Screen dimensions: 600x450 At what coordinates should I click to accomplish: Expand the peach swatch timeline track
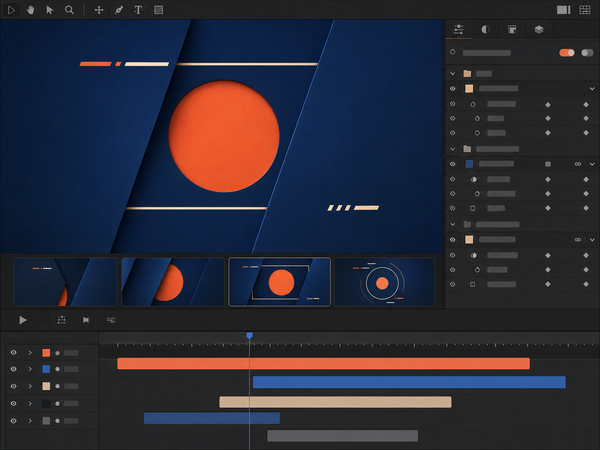pyautogui.click(x=30, y=386)
